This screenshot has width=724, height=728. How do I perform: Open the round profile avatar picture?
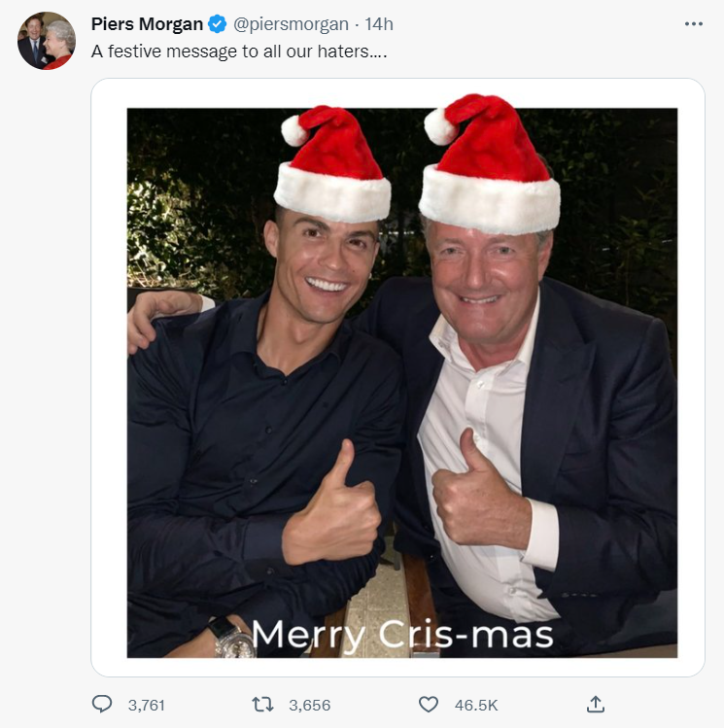47,41
